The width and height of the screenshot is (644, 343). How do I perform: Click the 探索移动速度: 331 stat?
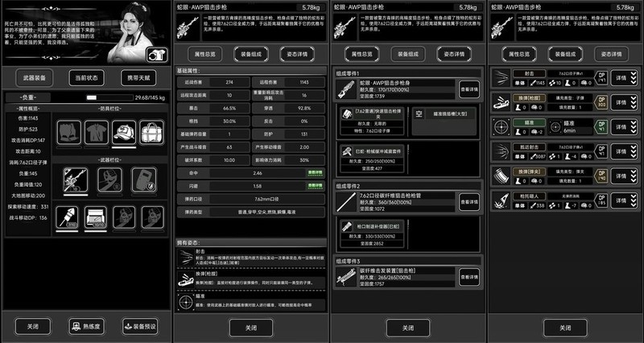click(27, 207)
